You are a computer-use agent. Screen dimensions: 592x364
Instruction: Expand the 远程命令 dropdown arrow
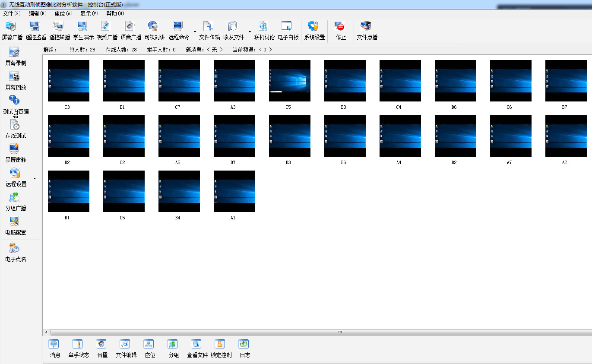[195, 32]
